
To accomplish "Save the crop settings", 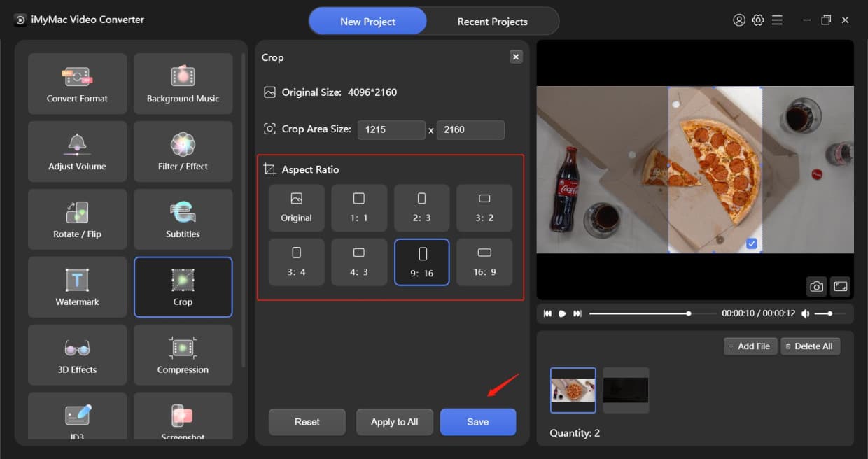I will tap(478, 421).
